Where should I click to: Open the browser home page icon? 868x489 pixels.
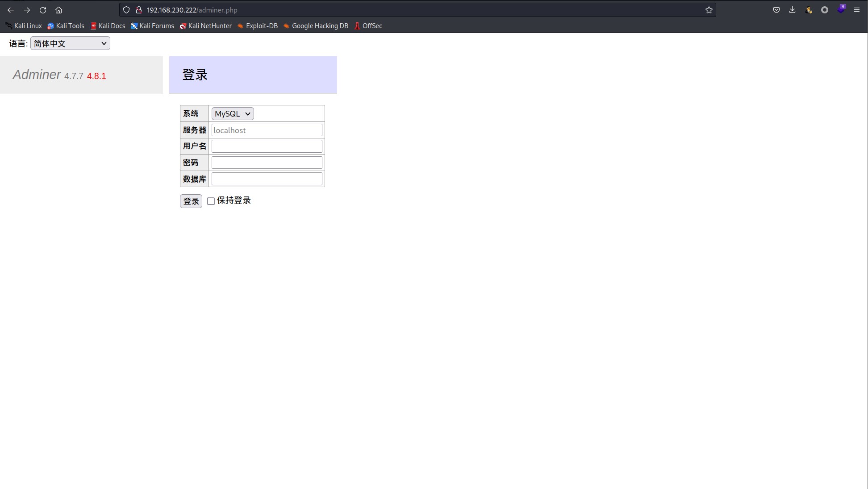pyautogui.click(x=58, y=10)
